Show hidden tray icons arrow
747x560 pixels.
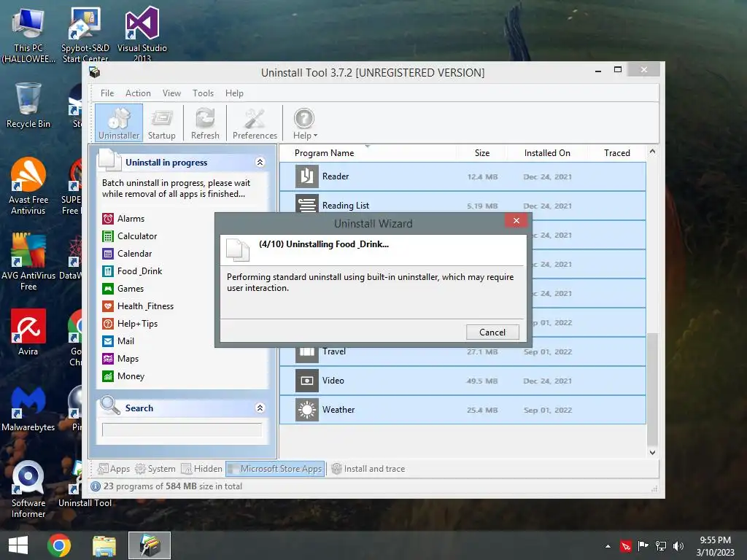coord(608,546)
